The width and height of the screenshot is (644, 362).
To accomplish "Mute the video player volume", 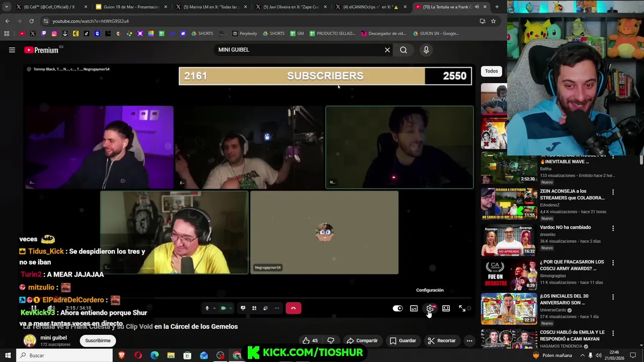I will pyautogui.click(x=51, y=308).
